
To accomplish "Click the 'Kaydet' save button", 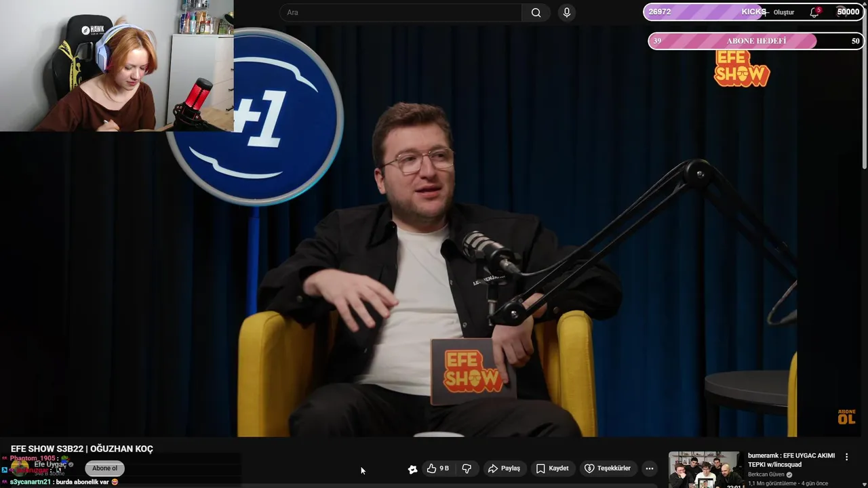I will point(552,468).
